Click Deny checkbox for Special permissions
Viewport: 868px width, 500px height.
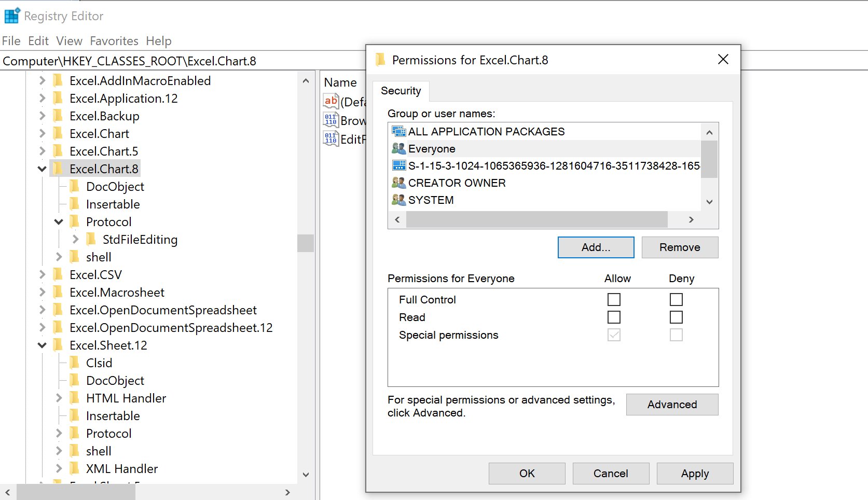676,335
